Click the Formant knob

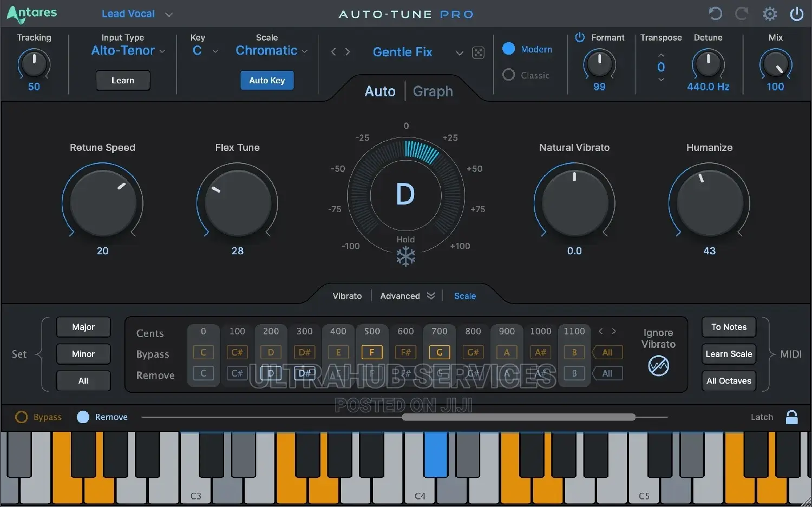click(599, 64)
